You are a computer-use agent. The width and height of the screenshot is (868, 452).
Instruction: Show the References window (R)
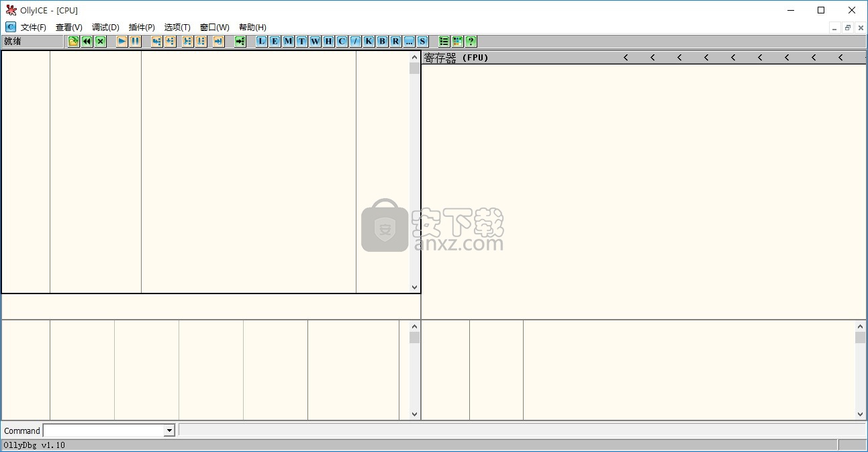click(x=396, y=42)
